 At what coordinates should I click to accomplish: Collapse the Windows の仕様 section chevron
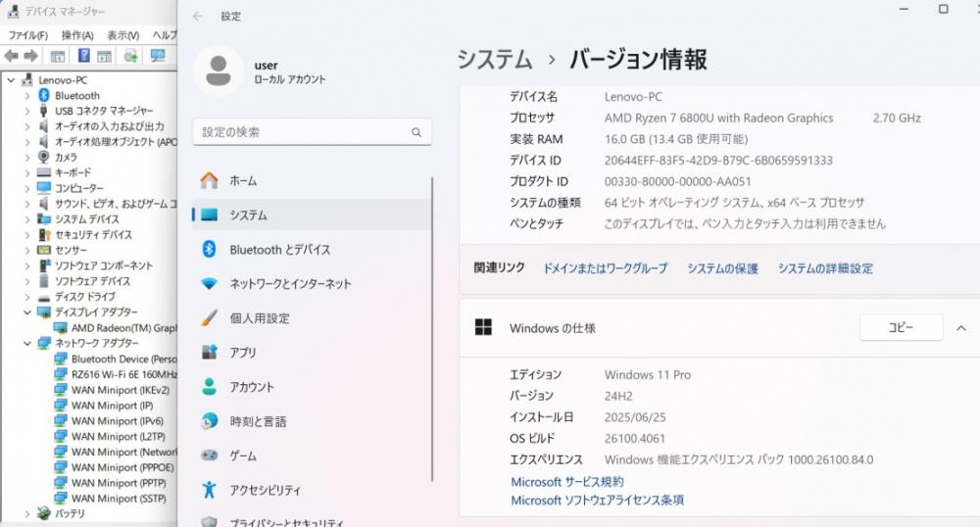click(x=961, y=328)
